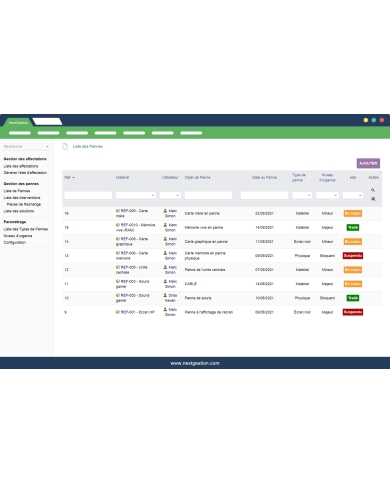This screenshot has height=484, width=390.
Task: Click the En cours badge in row 12
Action: (x=353, y=270)
